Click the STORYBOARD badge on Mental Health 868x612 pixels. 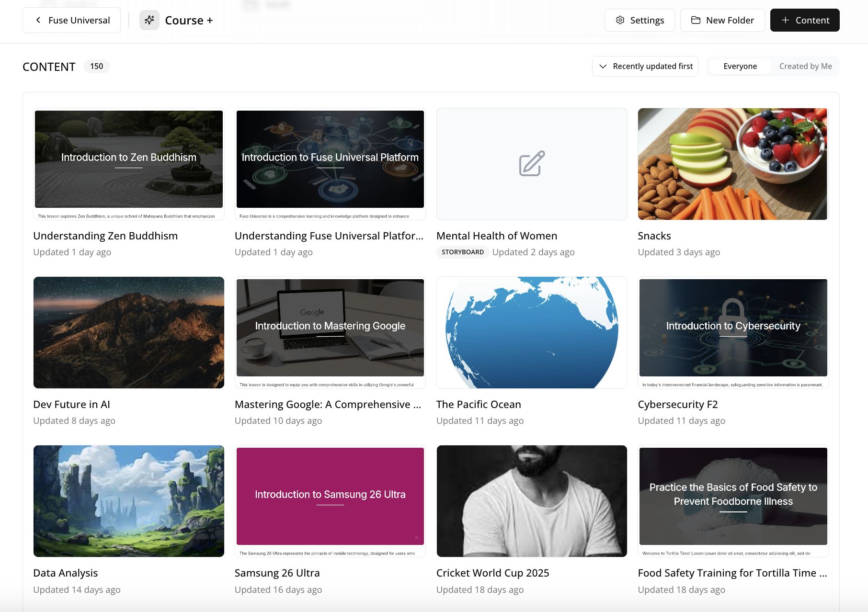click(462, 252)
